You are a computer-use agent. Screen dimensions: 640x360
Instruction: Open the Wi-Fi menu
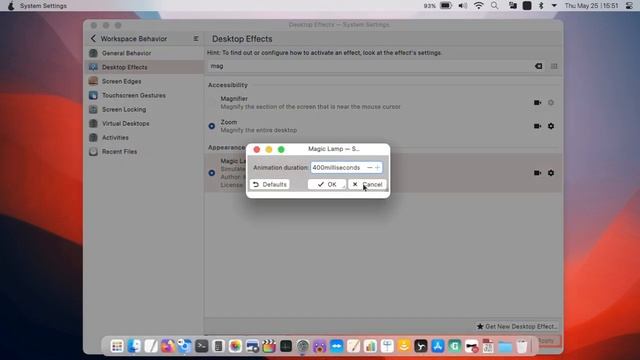click(x=479, y=6)
